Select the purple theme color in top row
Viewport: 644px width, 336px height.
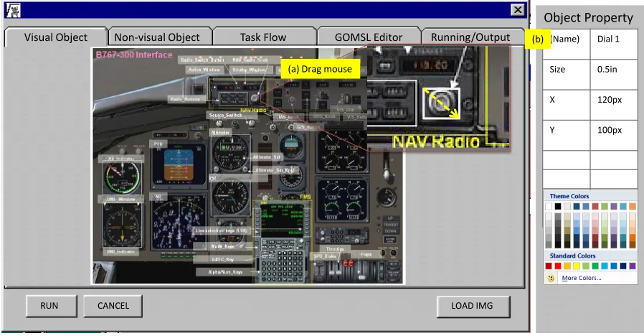click(614, 206)
